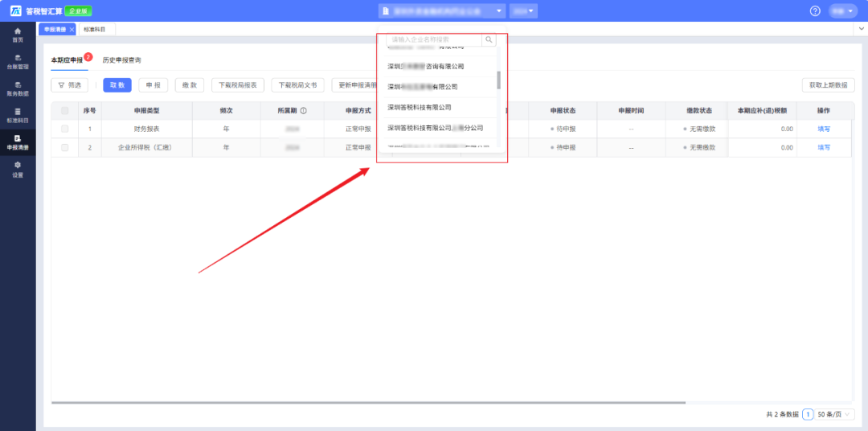Close the 申报清册 tab
Viewport: 868px width, 431px height.
pyautogui.click(x=72, y=30)
